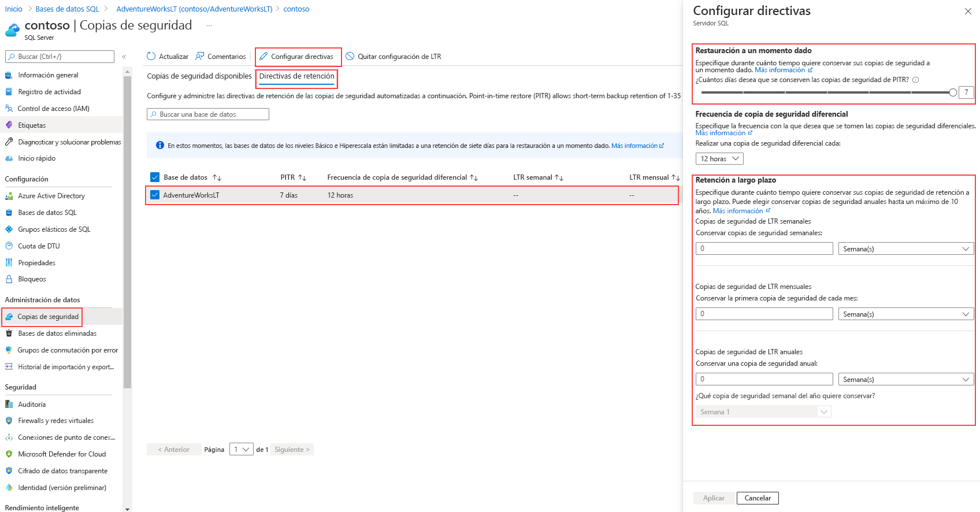Open the AdventureWorksLT (contoso/AdventureWorksLT) breadcrumb
980x512 pixels.
(x=194, y=9)
